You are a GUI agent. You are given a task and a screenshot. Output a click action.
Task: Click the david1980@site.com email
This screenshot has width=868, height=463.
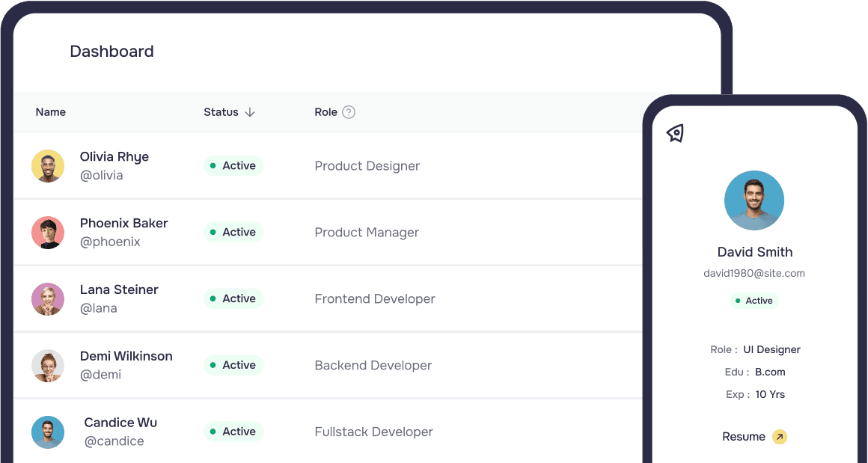[754, 273]
